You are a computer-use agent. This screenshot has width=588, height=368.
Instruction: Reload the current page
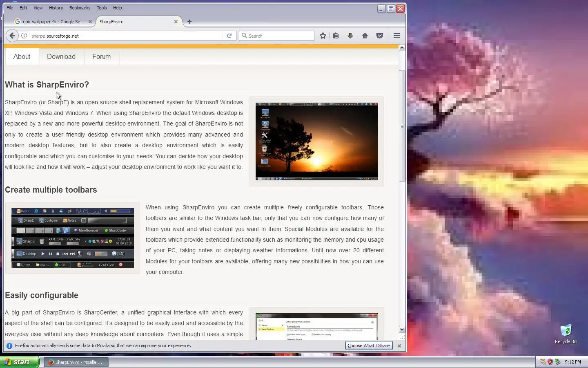tap(229, 36)
